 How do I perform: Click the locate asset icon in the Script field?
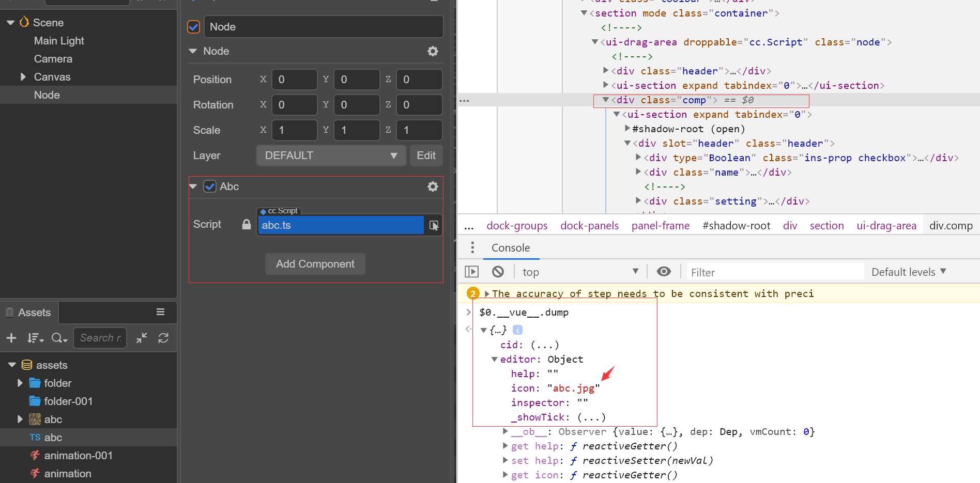(434, 225)
